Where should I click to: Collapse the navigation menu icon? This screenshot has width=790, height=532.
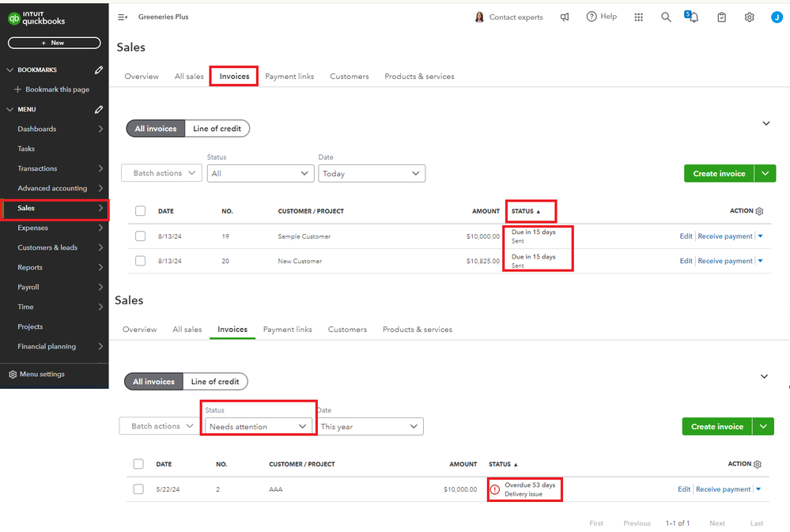coord(123,17)
